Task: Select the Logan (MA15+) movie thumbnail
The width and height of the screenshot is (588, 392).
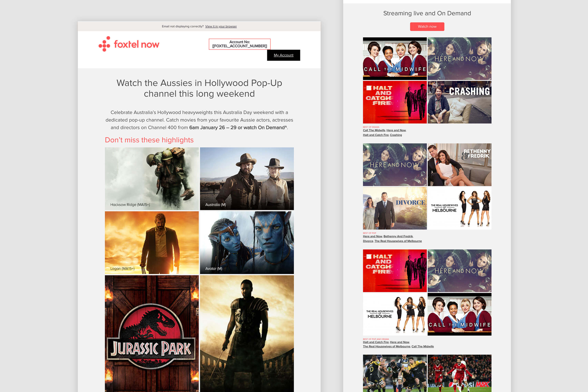Action: [x=152, y=242]
